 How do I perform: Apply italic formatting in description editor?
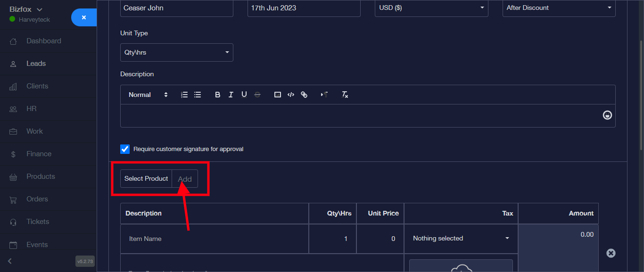(x=231, y=95)
